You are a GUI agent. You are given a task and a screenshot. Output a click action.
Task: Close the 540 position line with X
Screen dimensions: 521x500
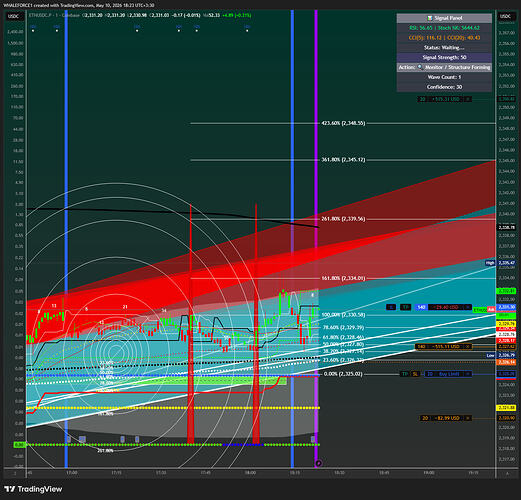(468, 307)
